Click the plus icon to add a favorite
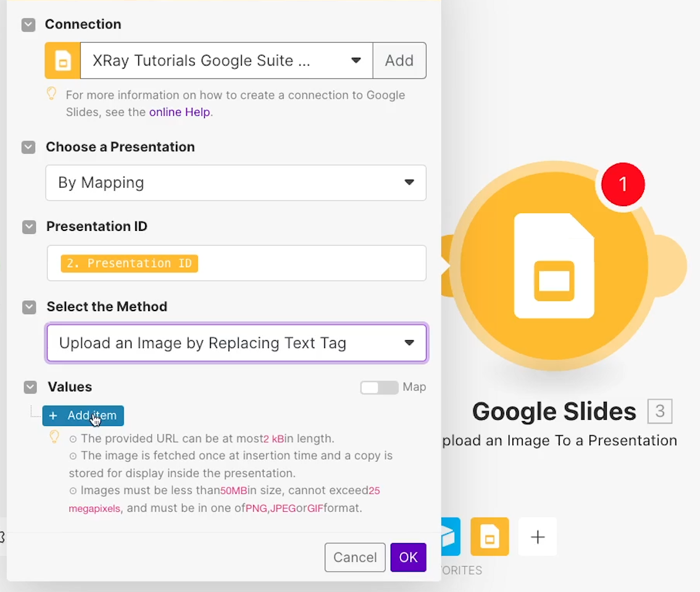This screenshot has width=700, height=592. tap(538, 536)
